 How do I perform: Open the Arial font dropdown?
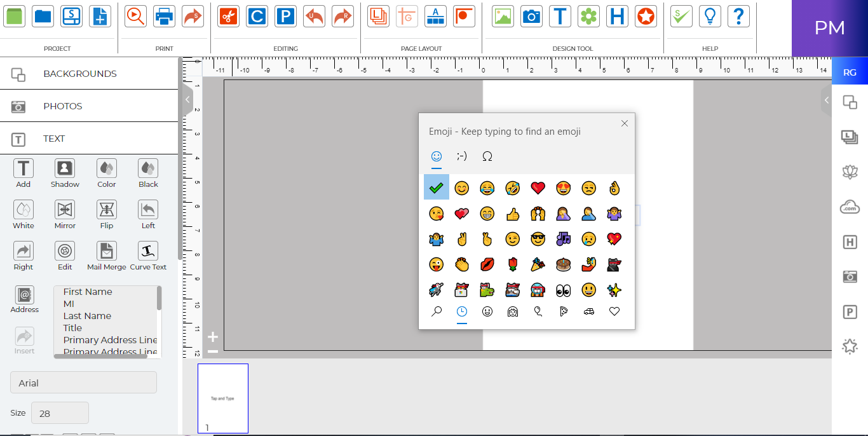point(83,383)
